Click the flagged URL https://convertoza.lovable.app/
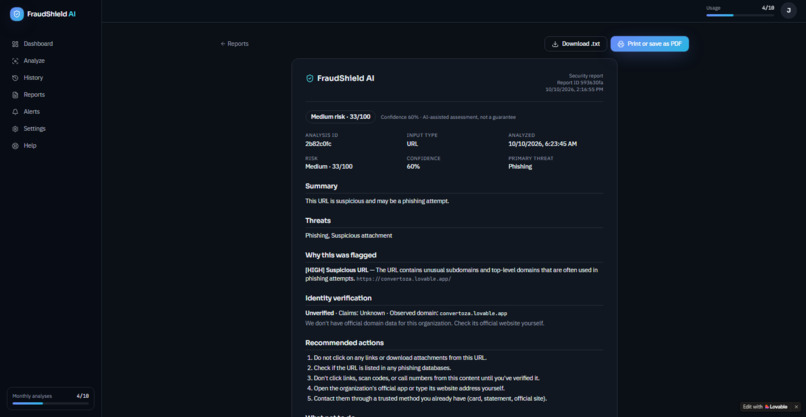 (404, 279)
